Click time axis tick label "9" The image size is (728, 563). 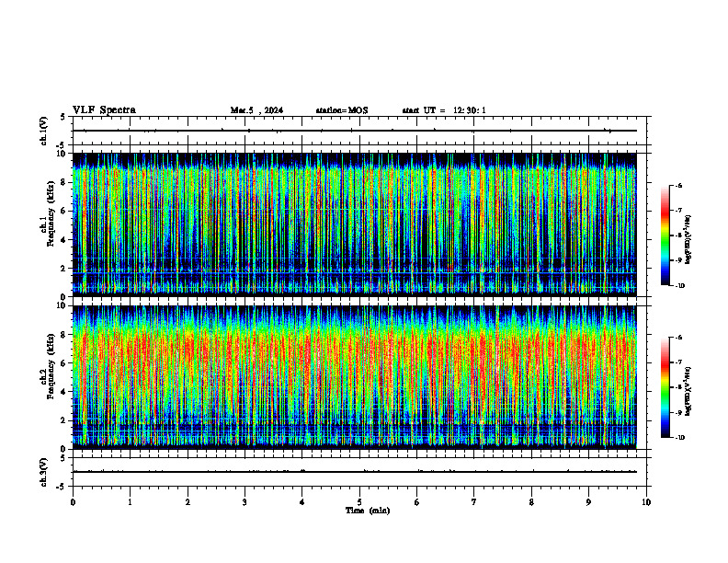click(x=588, y=502)
